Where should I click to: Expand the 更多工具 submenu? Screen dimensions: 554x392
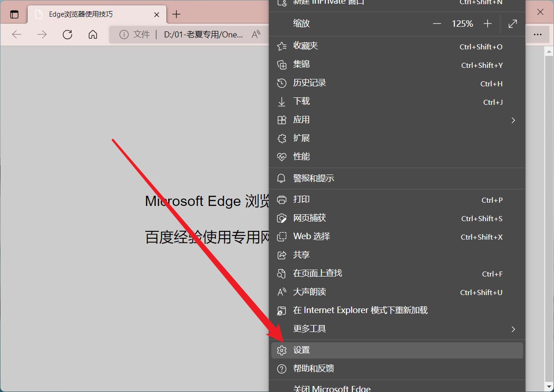(513, 329)
